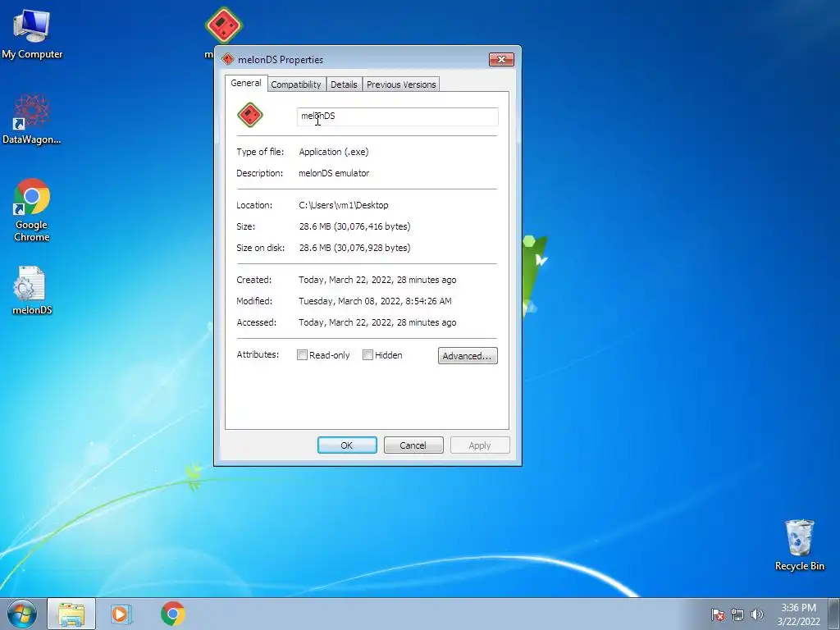The width and height of the screenshot is (840, 630).
Task: Click the melonDS emulator description text
Action: point(334,173)
